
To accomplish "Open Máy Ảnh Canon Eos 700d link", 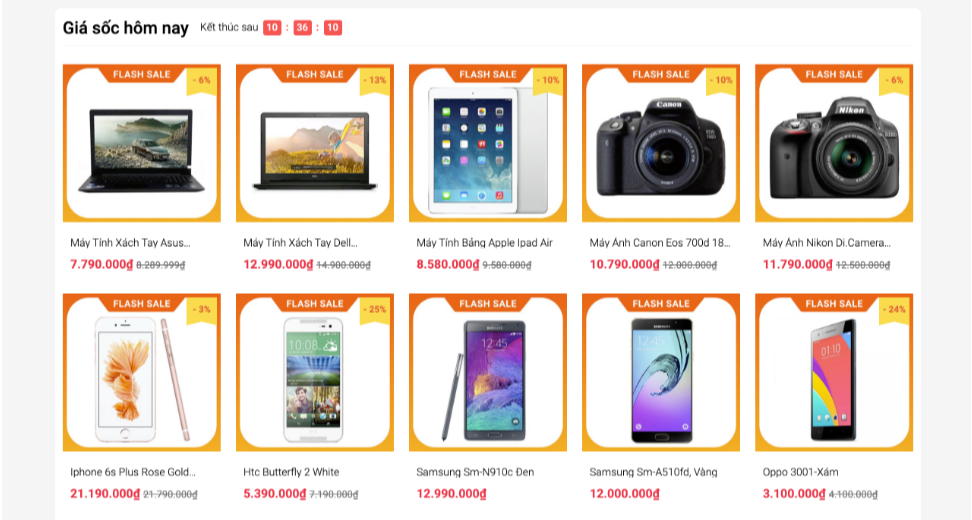I will [x=660, y=243].
